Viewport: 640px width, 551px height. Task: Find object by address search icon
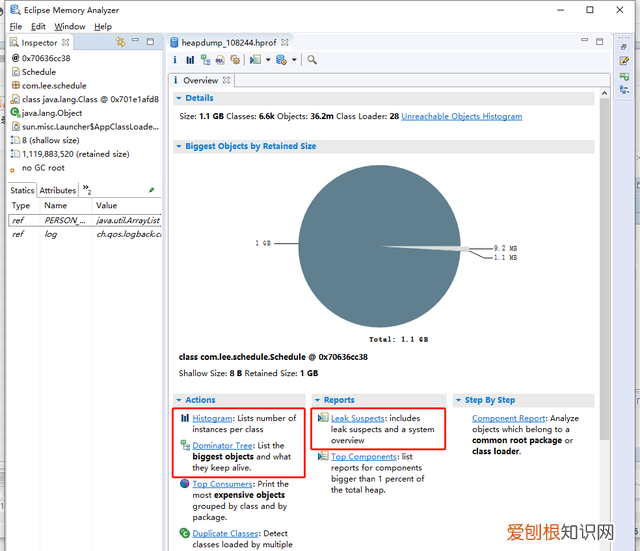click(x=312, y=60)
